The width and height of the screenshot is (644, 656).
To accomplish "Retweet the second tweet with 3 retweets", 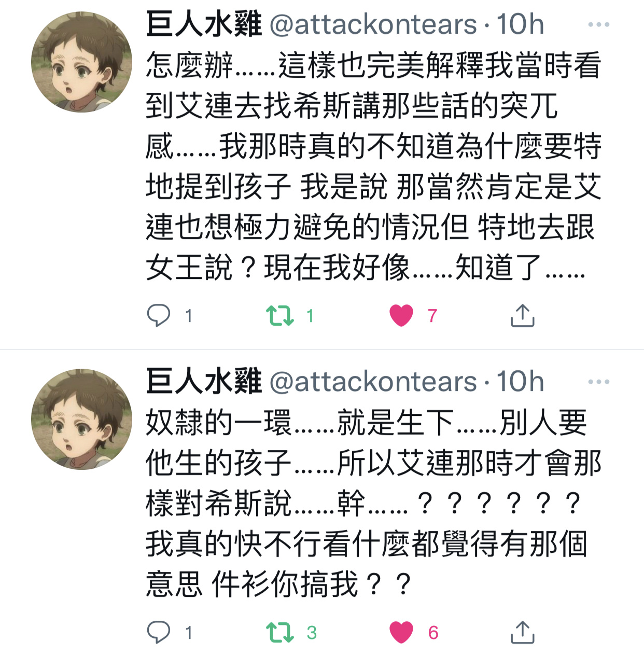I will coord(280,632).
